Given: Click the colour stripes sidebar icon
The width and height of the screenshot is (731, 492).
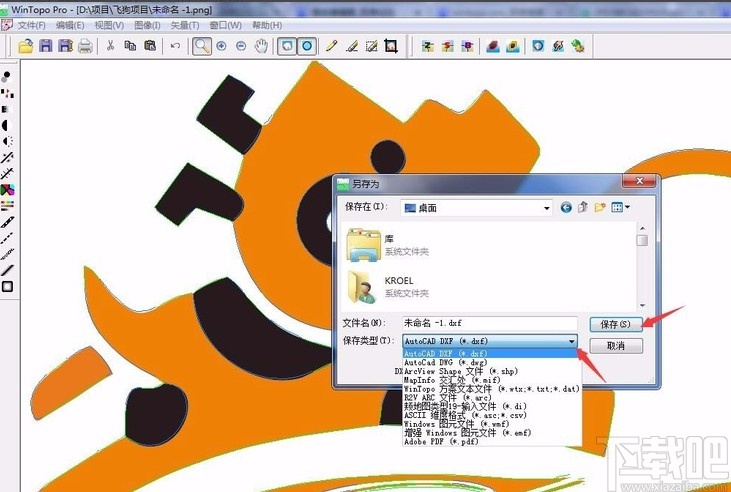Looking at the screenshot, I should click(7, 205).
